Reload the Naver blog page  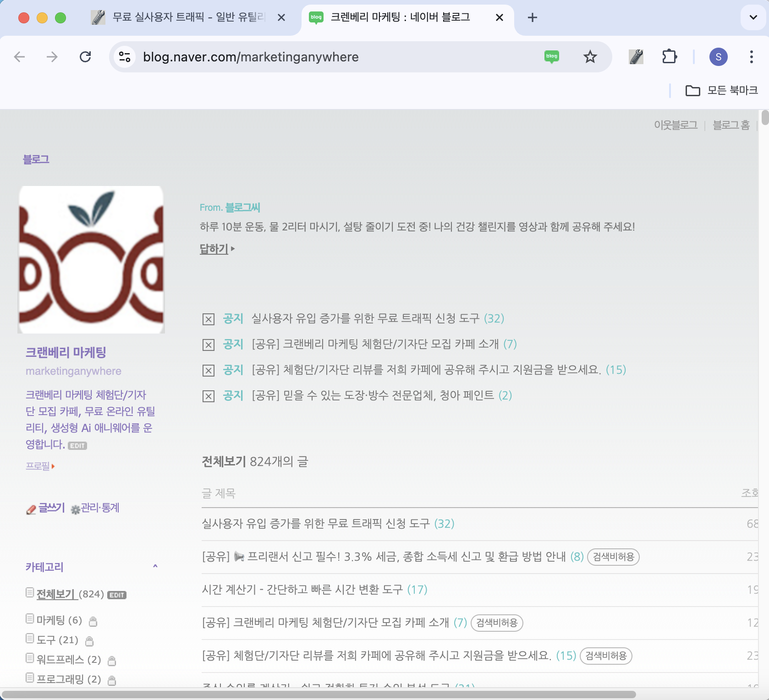pyautogui.click(x=85, y=57)
